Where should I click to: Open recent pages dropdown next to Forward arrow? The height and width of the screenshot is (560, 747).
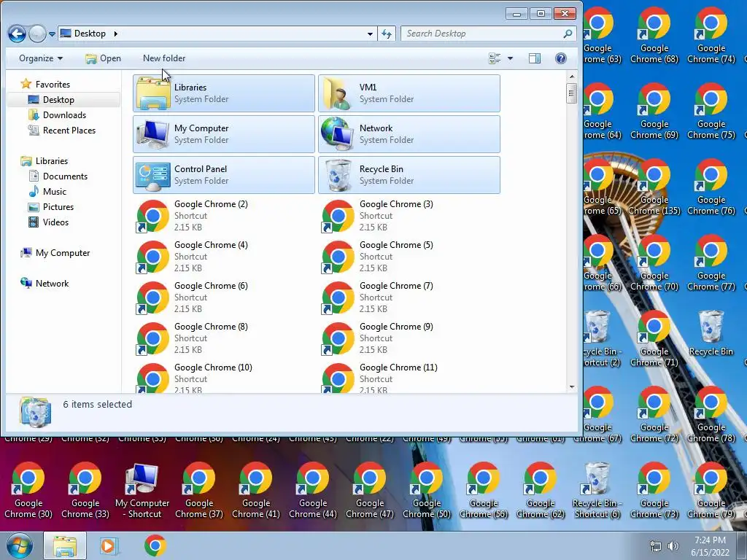tap(52, 34)
